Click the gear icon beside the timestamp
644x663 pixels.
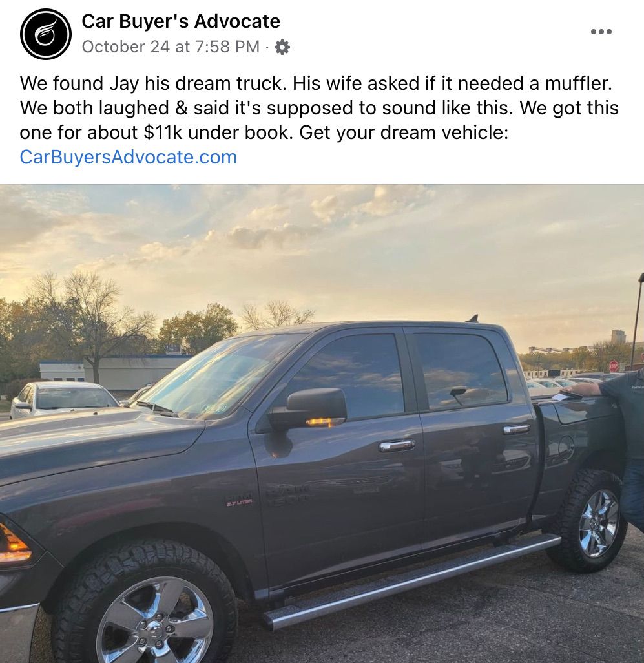coord(282,47)
